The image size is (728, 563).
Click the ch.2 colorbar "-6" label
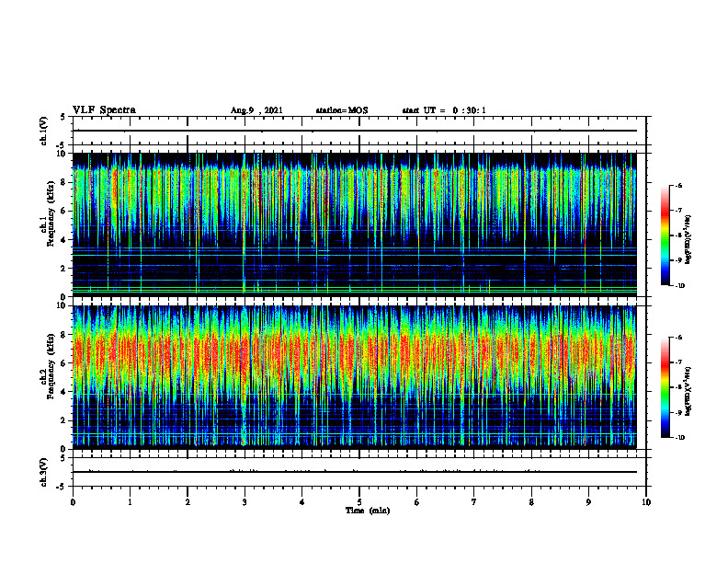point(679,338)
